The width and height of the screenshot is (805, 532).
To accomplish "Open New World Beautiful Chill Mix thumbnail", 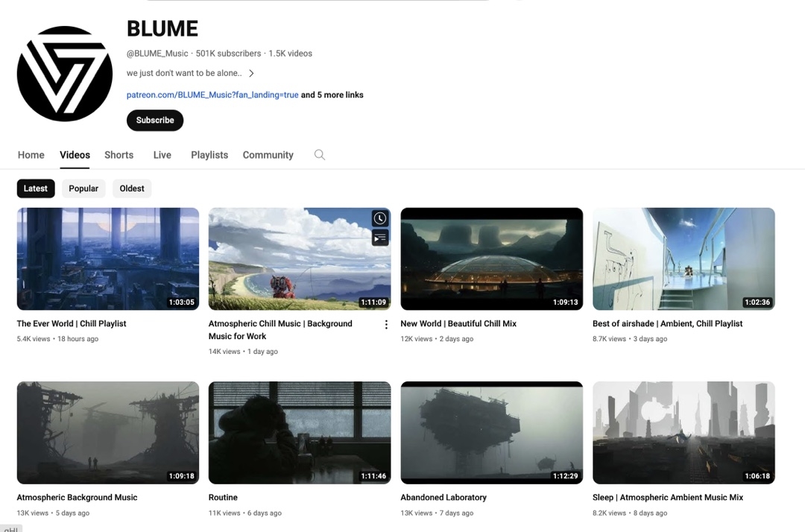I will (492, 259).
